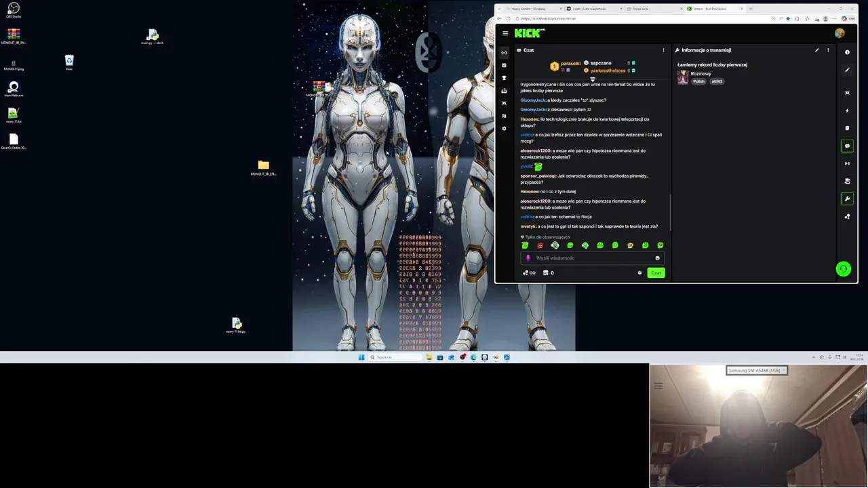Open the emoji picker in message field
This screenshot has height=488, width=868.
(657, 258)
